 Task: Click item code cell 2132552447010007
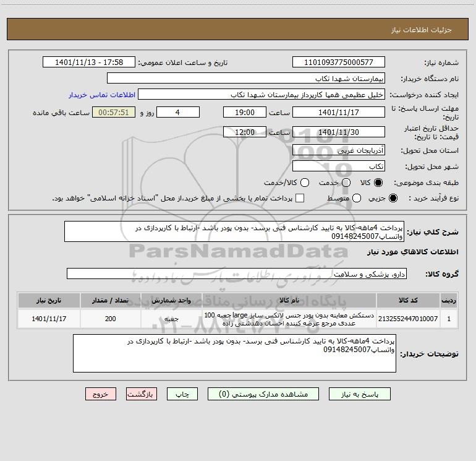pos(408,319)
